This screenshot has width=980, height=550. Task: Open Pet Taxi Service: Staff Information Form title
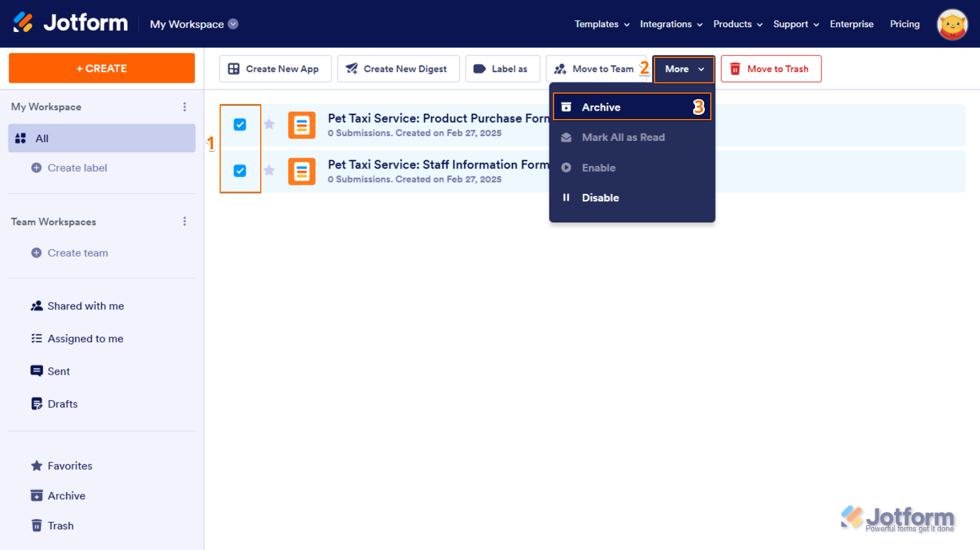pyautogui.click(x=439, y=164)
